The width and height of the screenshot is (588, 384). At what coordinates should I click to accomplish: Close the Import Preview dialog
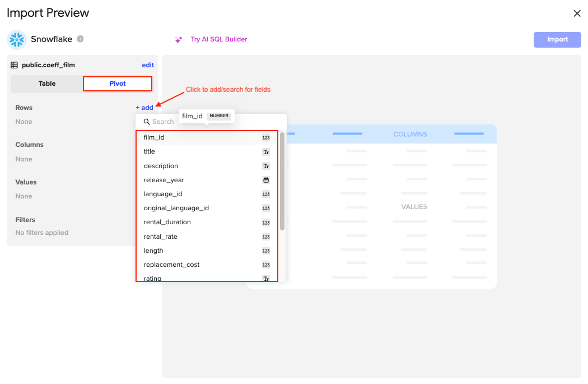[577, 13]
